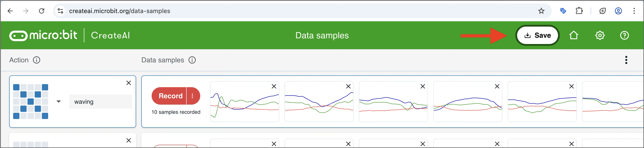Click inside the waving action name field
This screenshot has width=644, height=148.
pos(100,101)
